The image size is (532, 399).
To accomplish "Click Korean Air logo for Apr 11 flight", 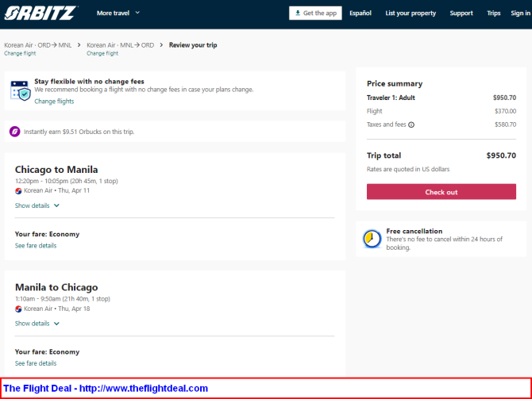I will pyautogui.click(x=18, y=191).
